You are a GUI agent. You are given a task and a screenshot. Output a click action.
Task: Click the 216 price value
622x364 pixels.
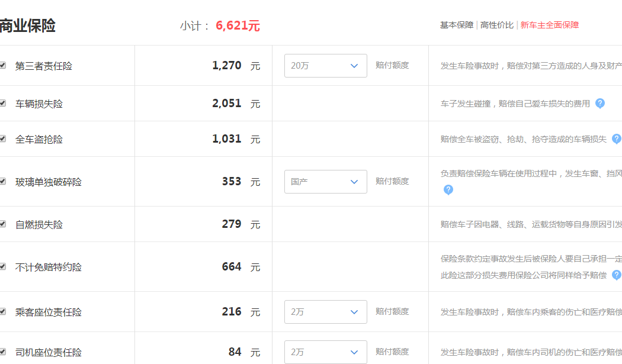232,312
